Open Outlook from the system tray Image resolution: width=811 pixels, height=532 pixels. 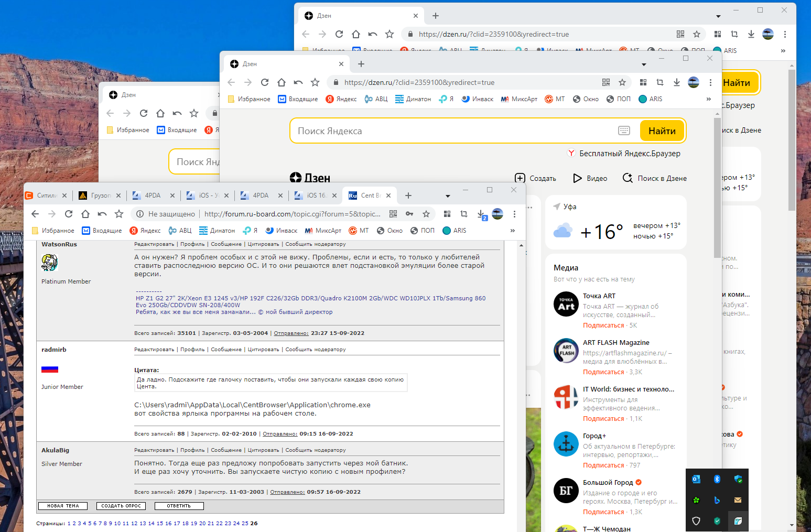point(696,479)
